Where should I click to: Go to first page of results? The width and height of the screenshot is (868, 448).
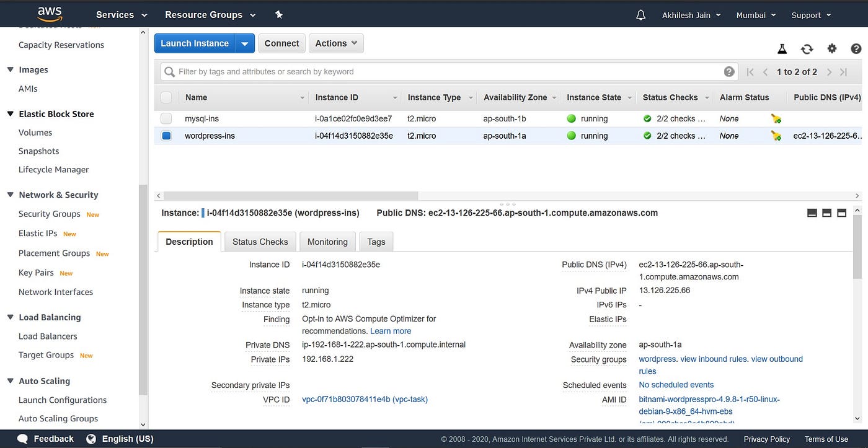(x=750, y=72)
